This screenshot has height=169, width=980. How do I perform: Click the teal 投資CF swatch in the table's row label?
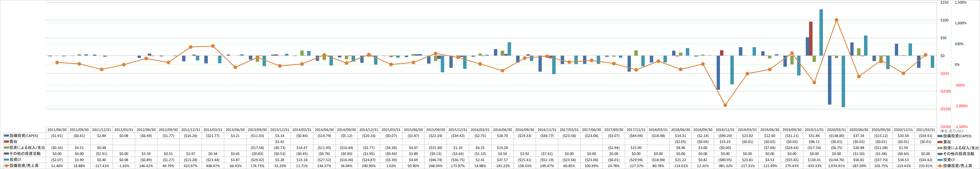[6, 160]
